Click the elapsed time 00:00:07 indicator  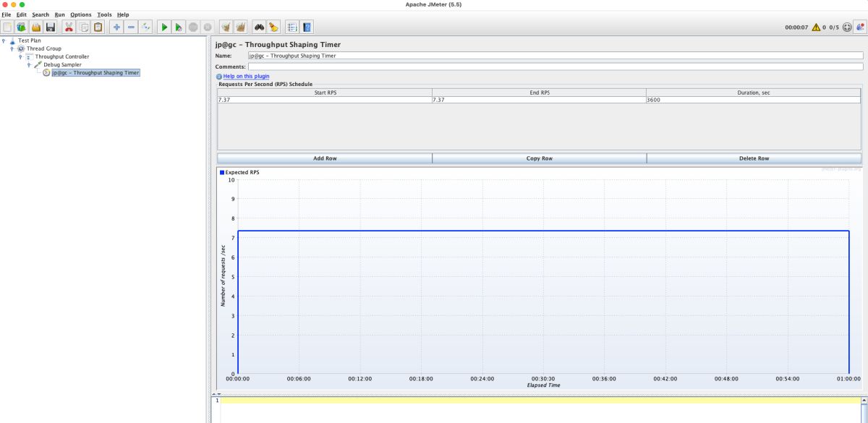tap(796, 27)
